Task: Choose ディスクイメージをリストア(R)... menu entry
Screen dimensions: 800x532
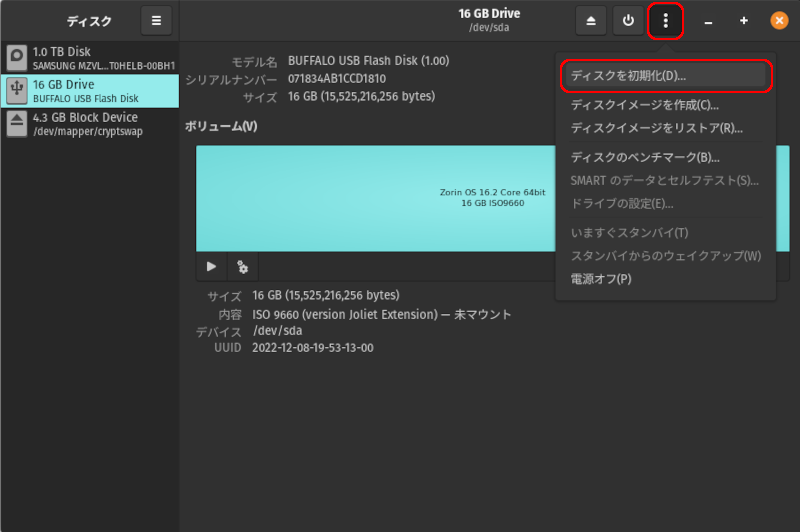Action: click(666, 128)
